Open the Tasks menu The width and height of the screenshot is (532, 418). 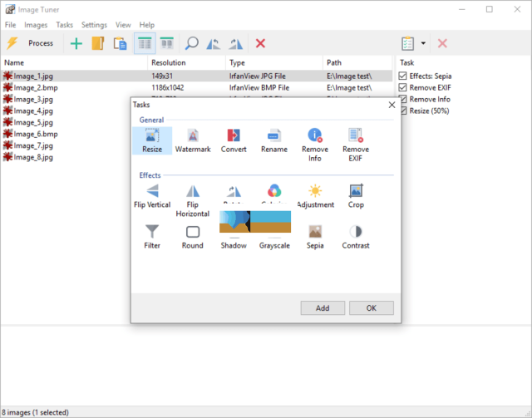pyautogui.click(x=65, y=25)
